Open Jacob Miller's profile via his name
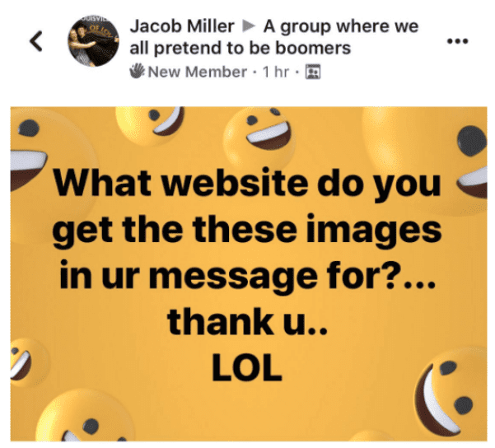495x448 pixels. coord(182,26)
